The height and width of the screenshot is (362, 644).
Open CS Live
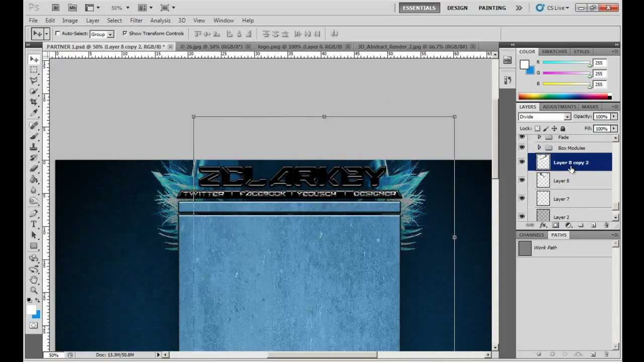[552, 8]
